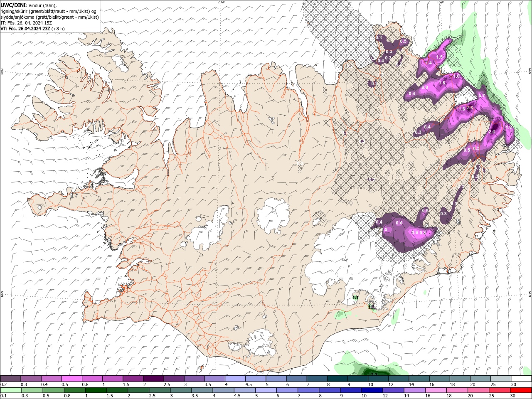Screen dimensions: 532x399
Task: Pick the light pink swatch above the rain '16' label
Action: click(436, 390)
